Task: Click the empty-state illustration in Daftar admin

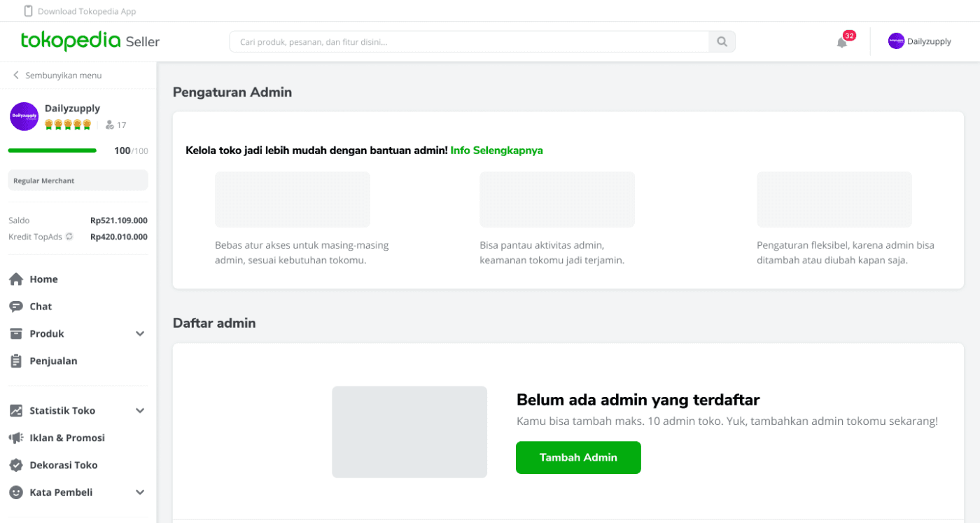Action: (x=409, y=432)
